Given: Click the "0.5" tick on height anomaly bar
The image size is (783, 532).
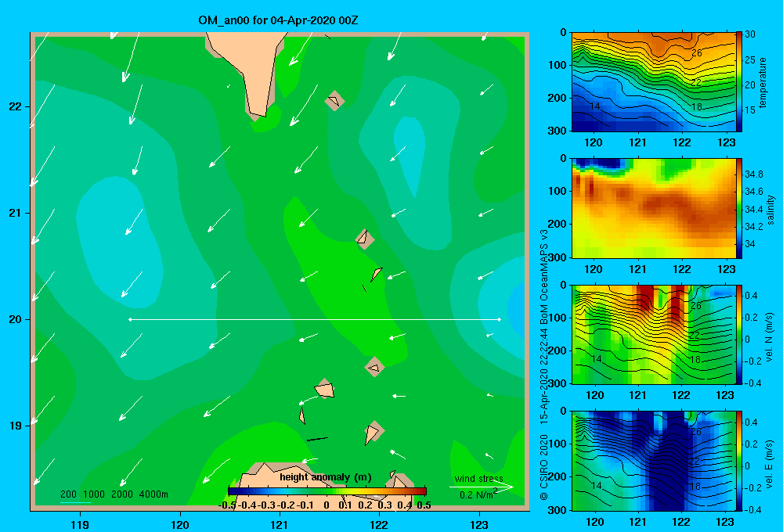Looking at the screenshot, I should 424,505.
